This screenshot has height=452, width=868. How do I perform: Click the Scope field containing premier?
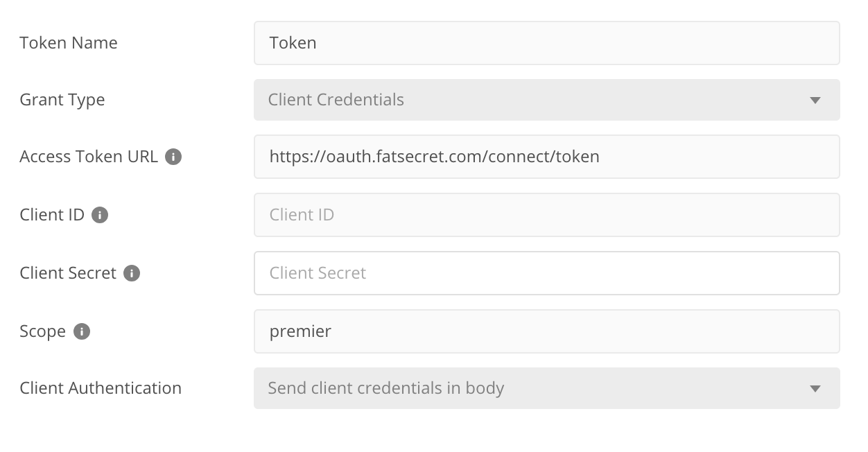546,331
